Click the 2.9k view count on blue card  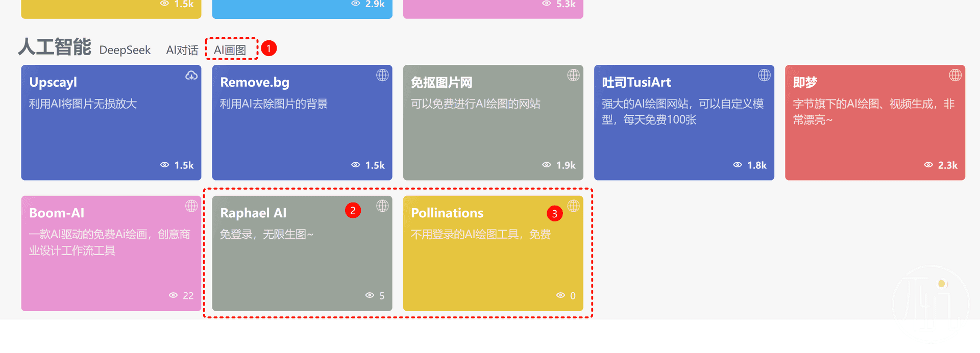point(375,4)
